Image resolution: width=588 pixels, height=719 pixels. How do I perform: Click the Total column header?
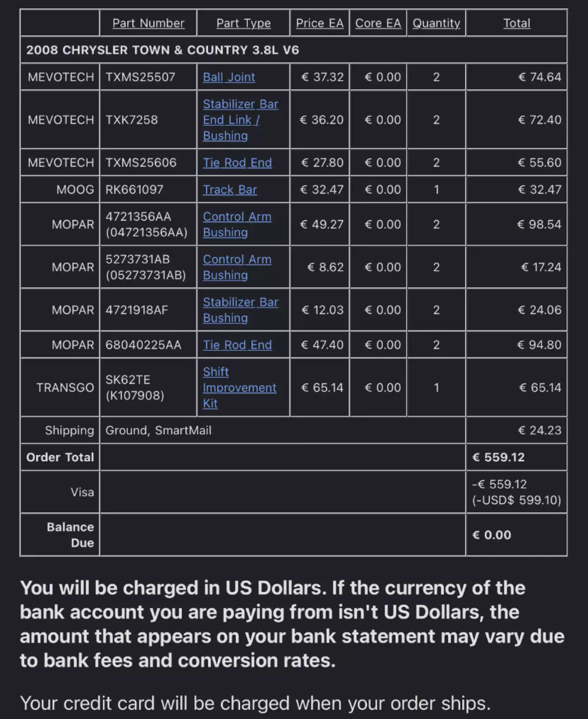point(516,23)
